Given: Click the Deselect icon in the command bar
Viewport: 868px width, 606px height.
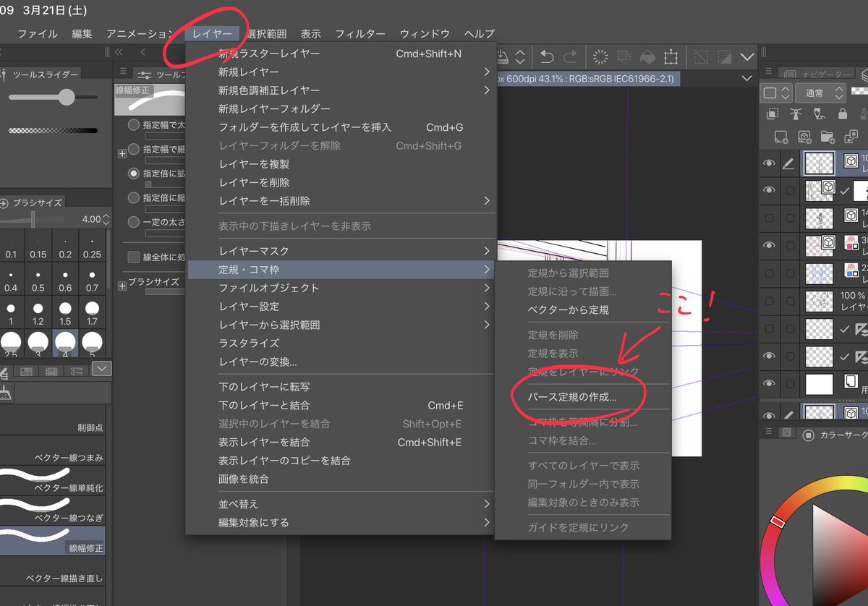Looking at the screenshot, I should pyautogui.click(x=700, y=56).
